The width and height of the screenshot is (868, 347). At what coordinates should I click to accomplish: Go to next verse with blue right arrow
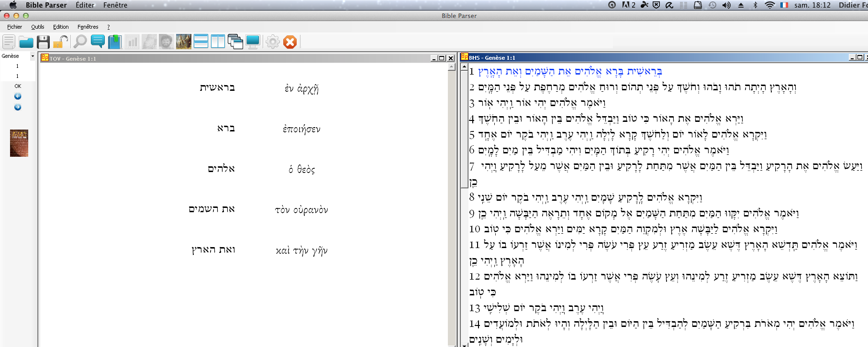[18, 107]
